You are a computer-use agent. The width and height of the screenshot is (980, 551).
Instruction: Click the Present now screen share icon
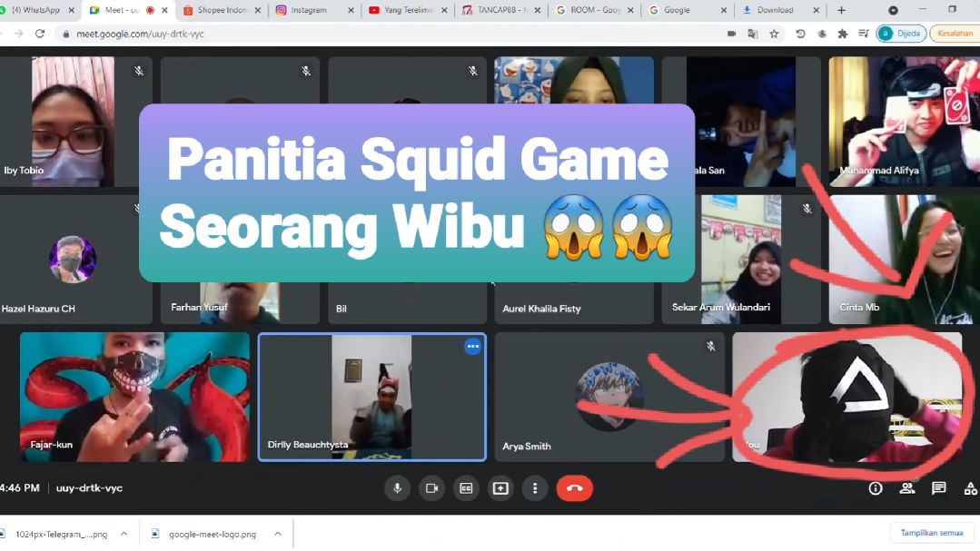click(x=500, y=488)
